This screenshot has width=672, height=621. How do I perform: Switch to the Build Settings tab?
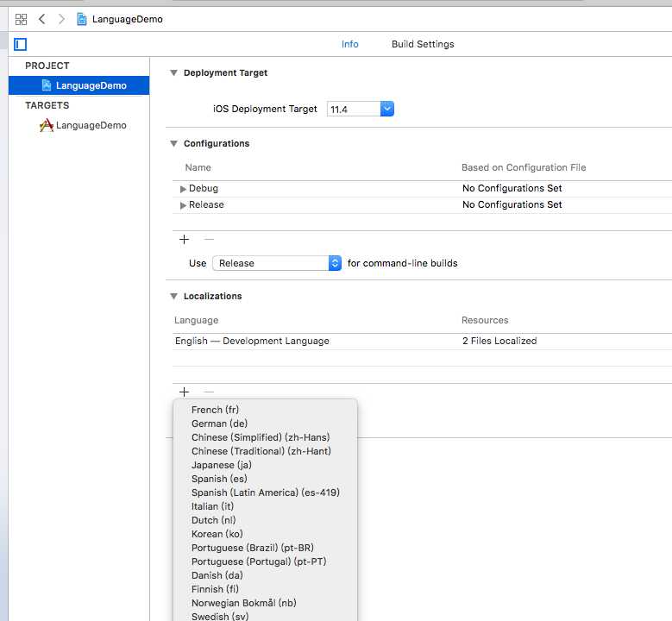(x=423, y=44)
